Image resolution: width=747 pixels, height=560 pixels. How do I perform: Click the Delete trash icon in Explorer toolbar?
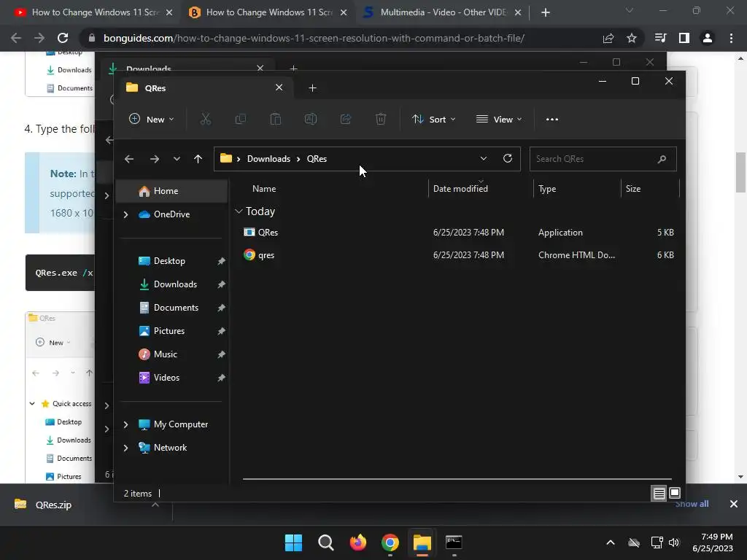381,119
